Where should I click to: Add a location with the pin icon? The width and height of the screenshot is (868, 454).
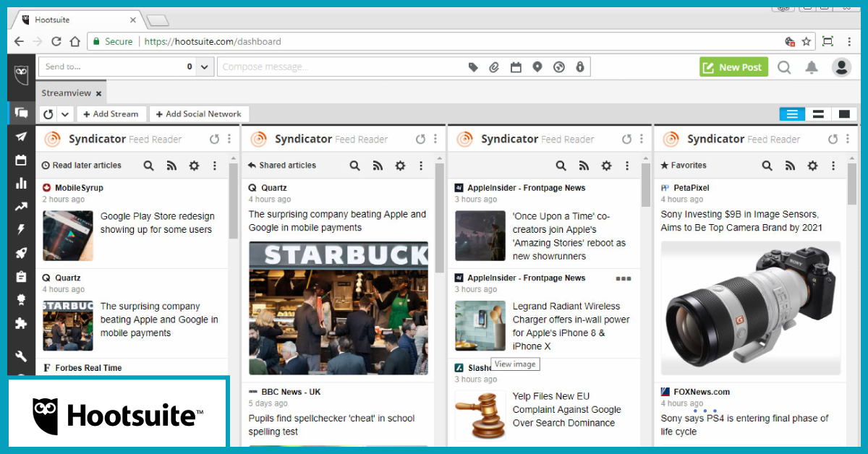click(x=537, y=67)
